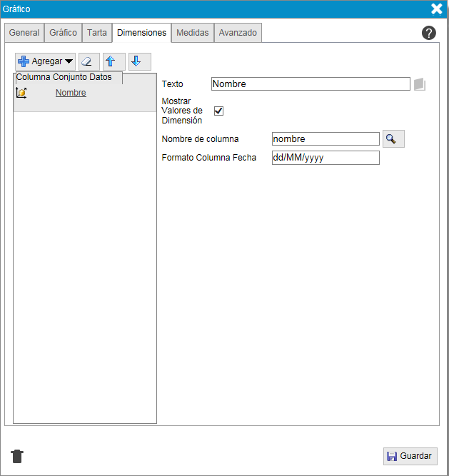Click the magnifier to search column names
The width and height of the screenshot is (449, 476).
coord(393,138)
